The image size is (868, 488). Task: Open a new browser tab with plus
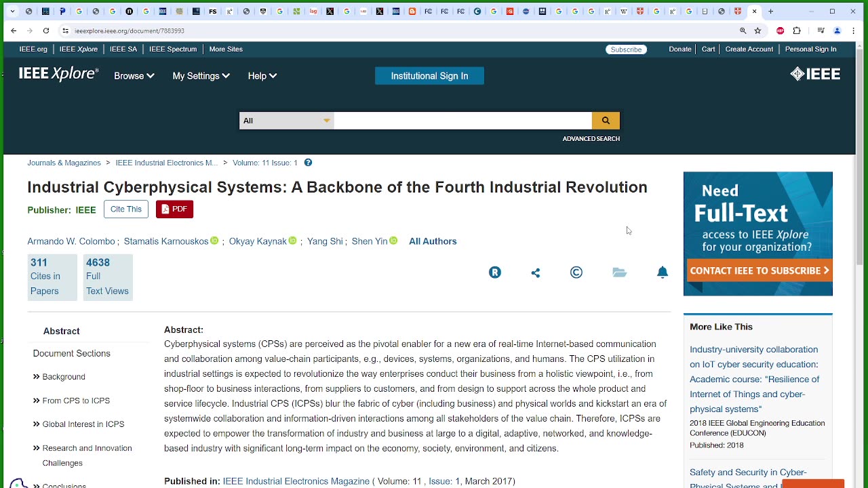pos(770,12)
